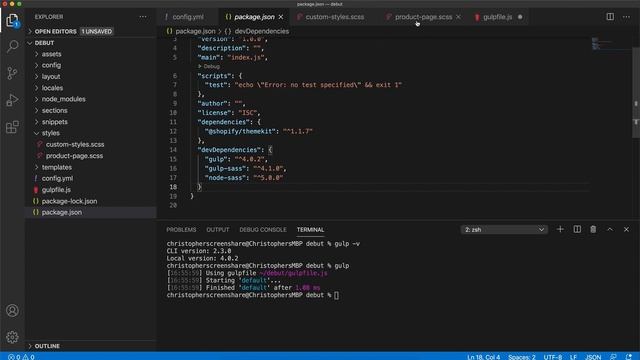Viewport: 640px width, 360px height.
Task: Click unsaved dot on gulpfile.js tab
Action: tap(520, 17)
